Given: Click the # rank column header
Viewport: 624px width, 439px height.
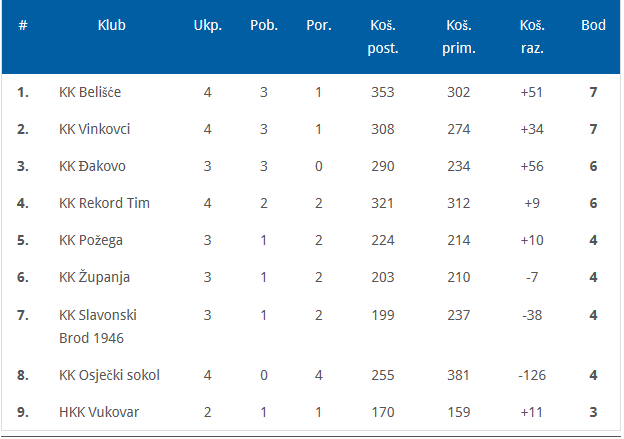Looking at the screenshot, I should [23, 25].
